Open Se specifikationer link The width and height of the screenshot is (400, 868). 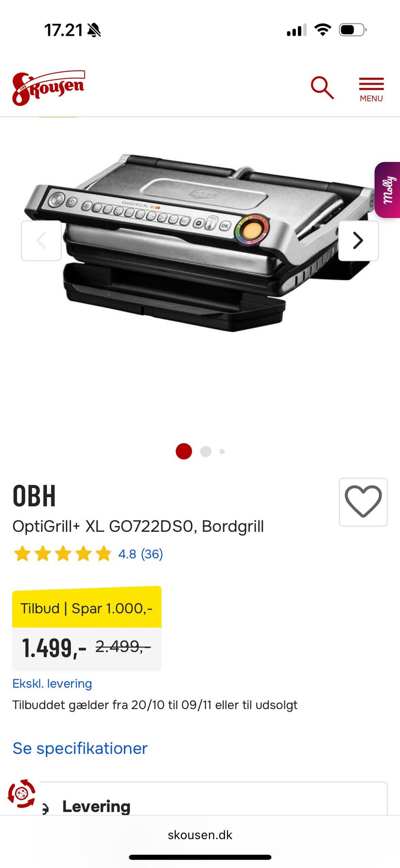(x=80, y=748)
